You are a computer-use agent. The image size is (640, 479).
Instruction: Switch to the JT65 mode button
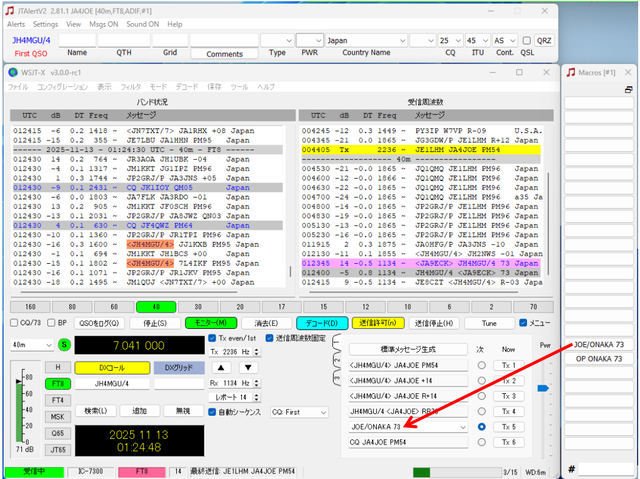pyautogui.click(x=57, y=450)
